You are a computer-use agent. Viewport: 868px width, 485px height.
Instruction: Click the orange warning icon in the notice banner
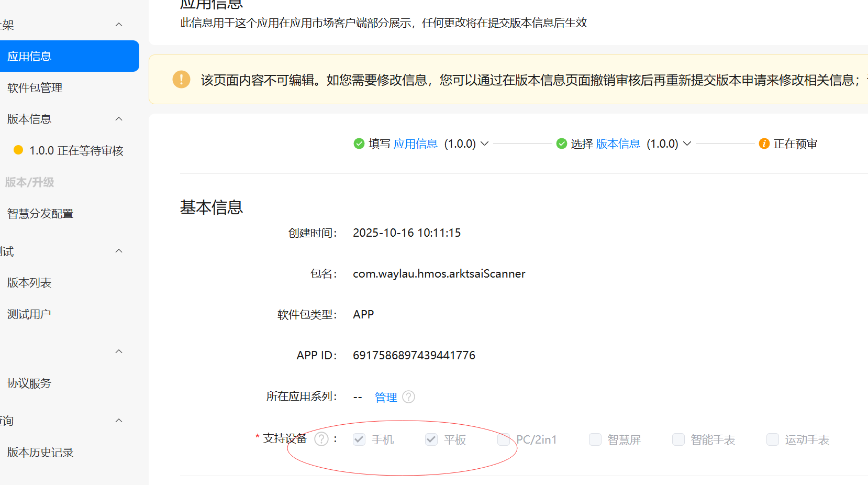(181, 80)
